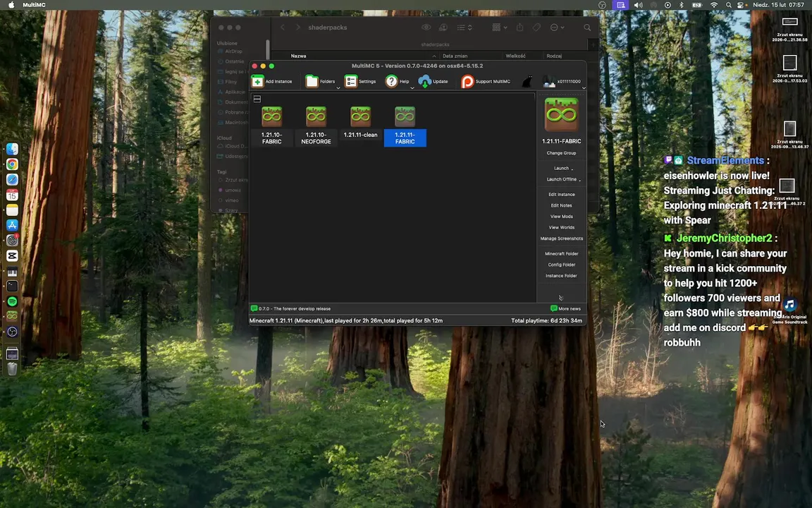
Task: Select the 1.21.10-FABRIC instance
Action: tap(271, 126)
